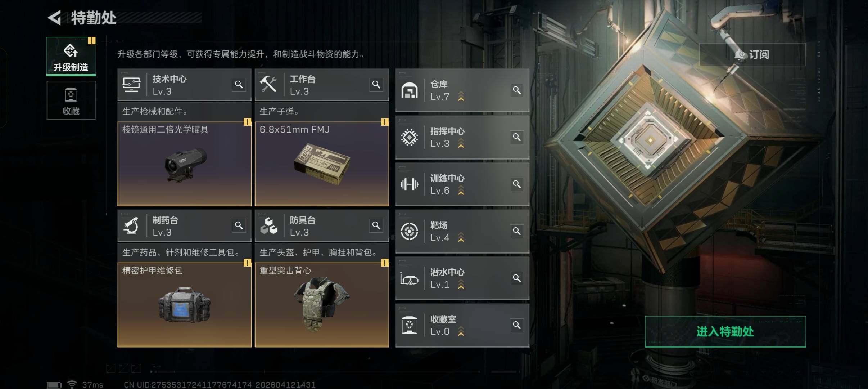
Task: Click the upgrade chevrons on 训练中心 Lv.6
Action: point(461,191)
